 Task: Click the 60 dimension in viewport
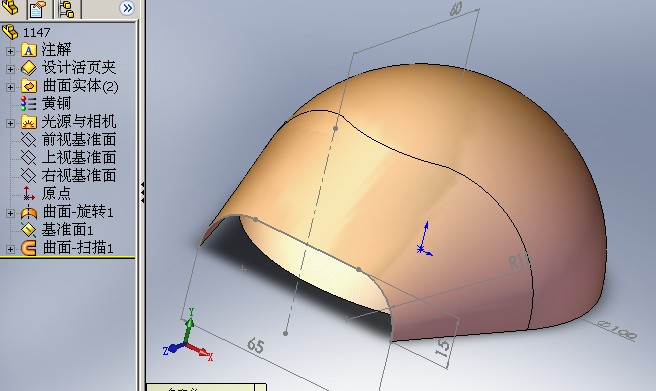pos(456,9)
